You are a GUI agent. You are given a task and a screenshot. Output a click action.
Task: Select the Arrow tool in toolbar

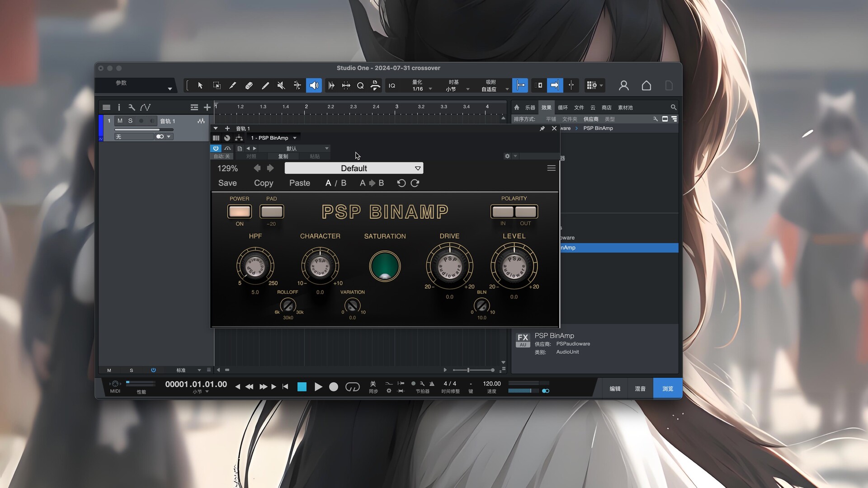[200, 85]
